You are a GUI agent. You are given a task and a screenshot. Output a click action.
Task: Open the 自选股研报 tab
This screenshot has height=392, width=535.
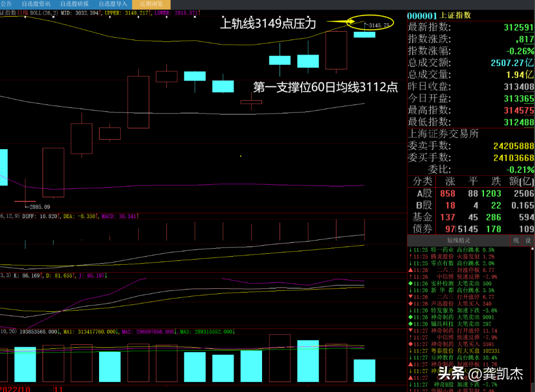[74, 4]
